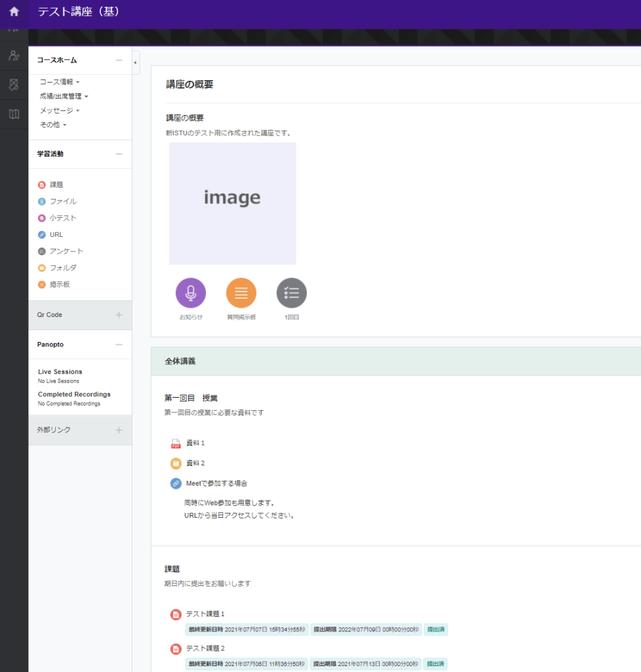Open the map icon in left rail
Viewport: 641px width, 672px height.
[14, 114]
